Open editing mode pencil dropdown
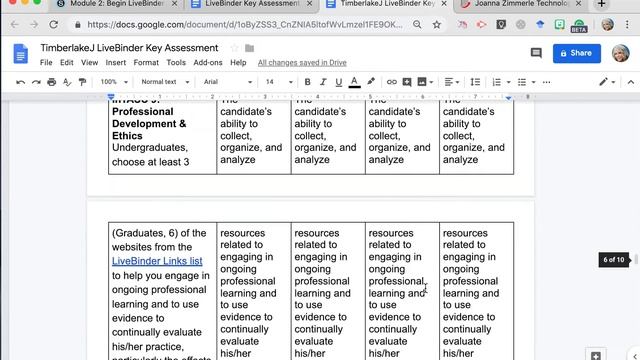This screenshot has width=640, height=360. [607, 82]
